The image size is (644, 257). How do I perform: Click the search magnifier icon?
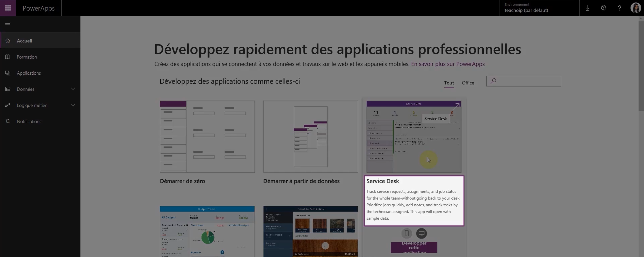(493, 81)
